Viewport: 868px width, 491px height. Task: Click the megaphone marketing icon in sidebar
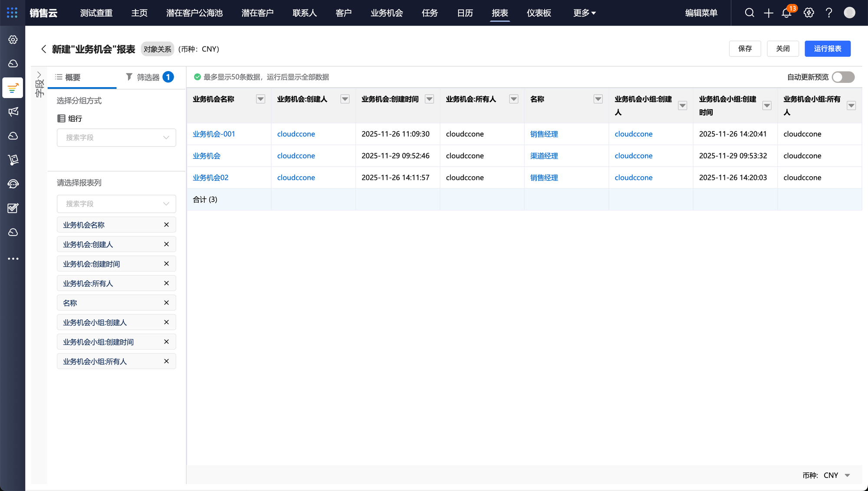click(x=13, y=112)
